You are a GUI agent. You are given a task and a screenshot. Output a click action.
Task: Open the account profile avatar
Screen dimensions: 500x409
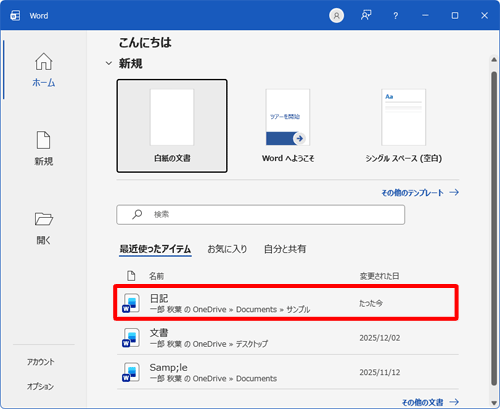click(336, 16)
